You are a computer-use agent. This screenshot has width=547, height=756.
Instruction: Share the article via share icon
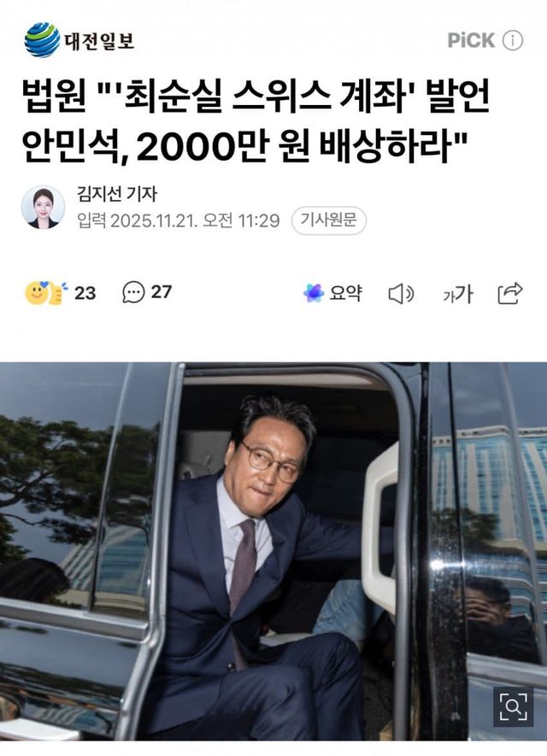[510, 293]
